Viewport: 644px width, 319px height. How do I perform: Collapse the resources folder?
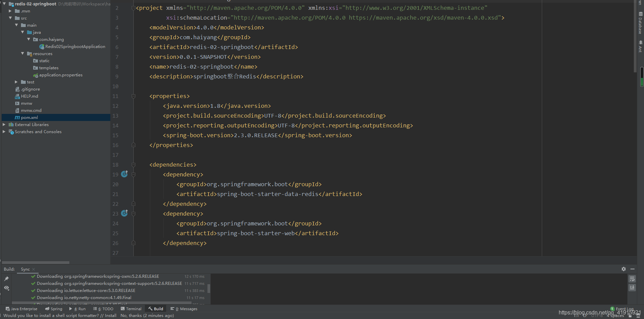22,54
